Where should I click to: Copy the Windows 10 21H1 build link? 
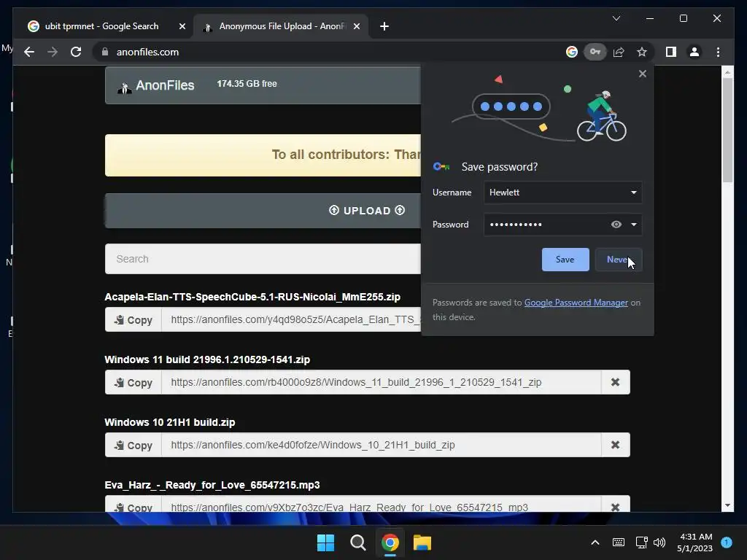(133, 446)
